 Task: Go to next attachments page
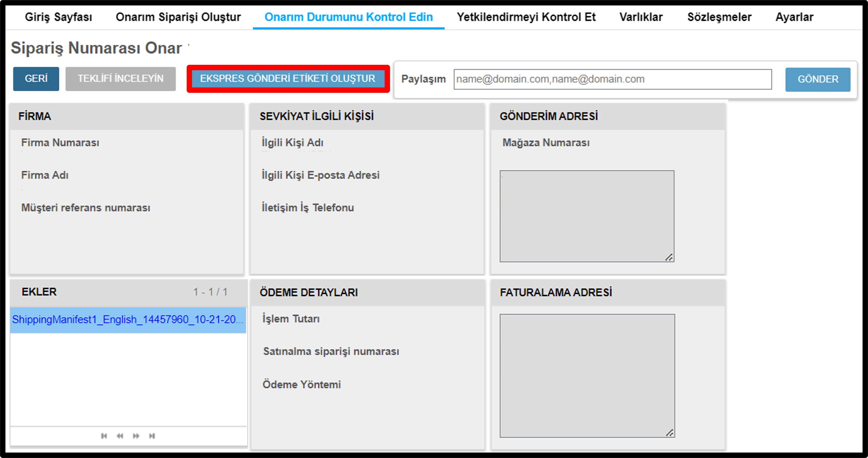click(x=136, y=436)
